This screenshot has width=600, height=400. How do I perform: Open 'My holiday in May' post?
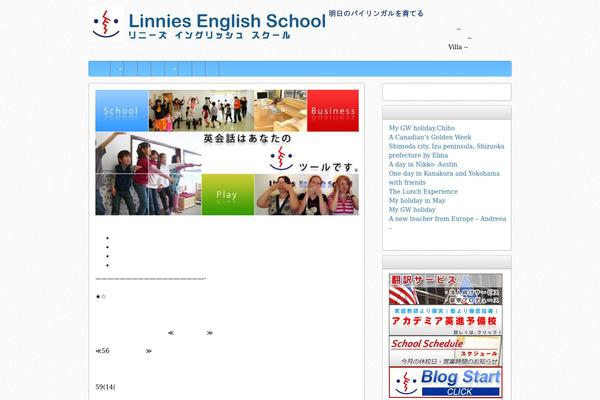click(x=417, y=201)
